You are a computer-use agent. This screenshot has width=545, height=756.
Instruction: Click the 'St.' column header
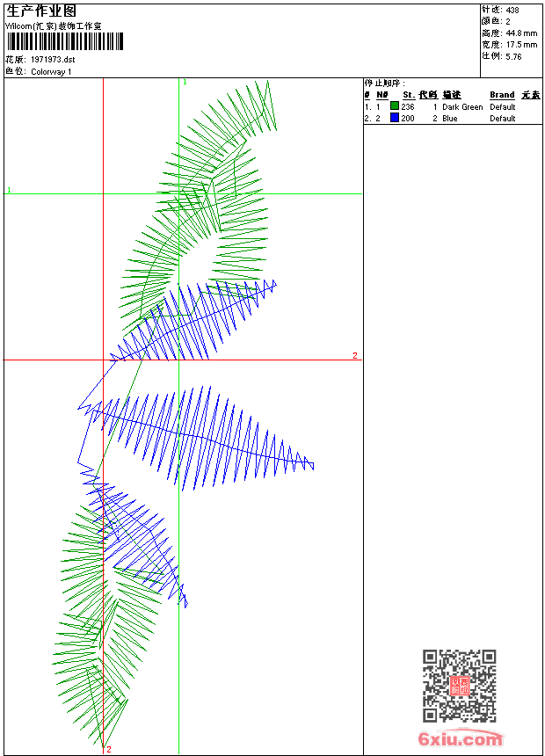point(409,95)
